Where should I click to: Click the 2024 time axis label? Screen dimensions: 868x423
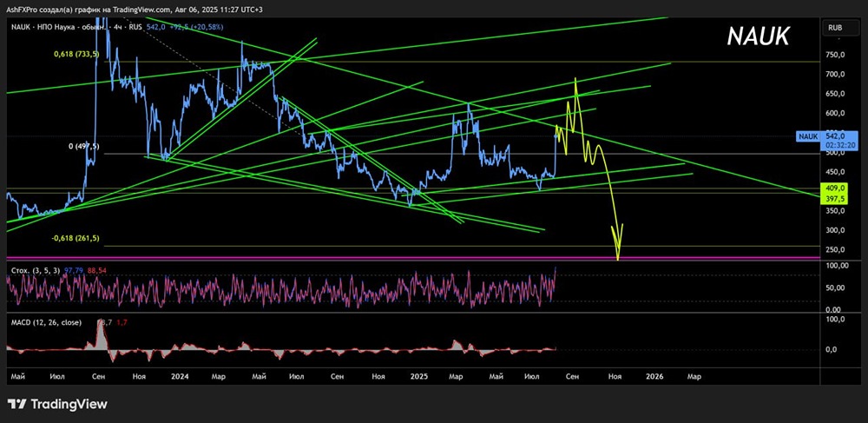180,376
